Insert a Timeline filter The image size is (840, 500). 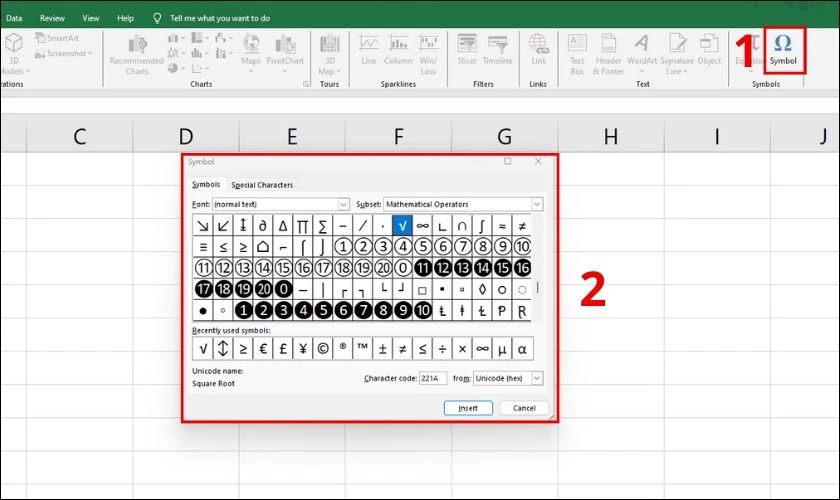click(498, 51)
